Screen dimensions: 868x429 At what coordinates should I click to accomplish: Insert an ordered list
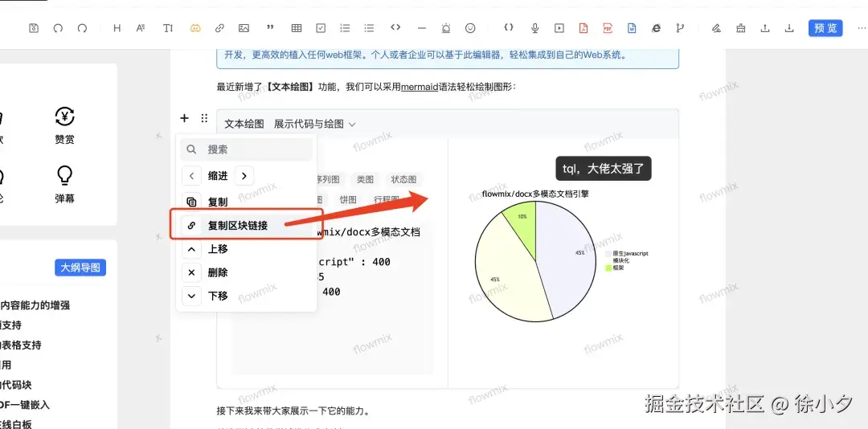coord(345,27)
